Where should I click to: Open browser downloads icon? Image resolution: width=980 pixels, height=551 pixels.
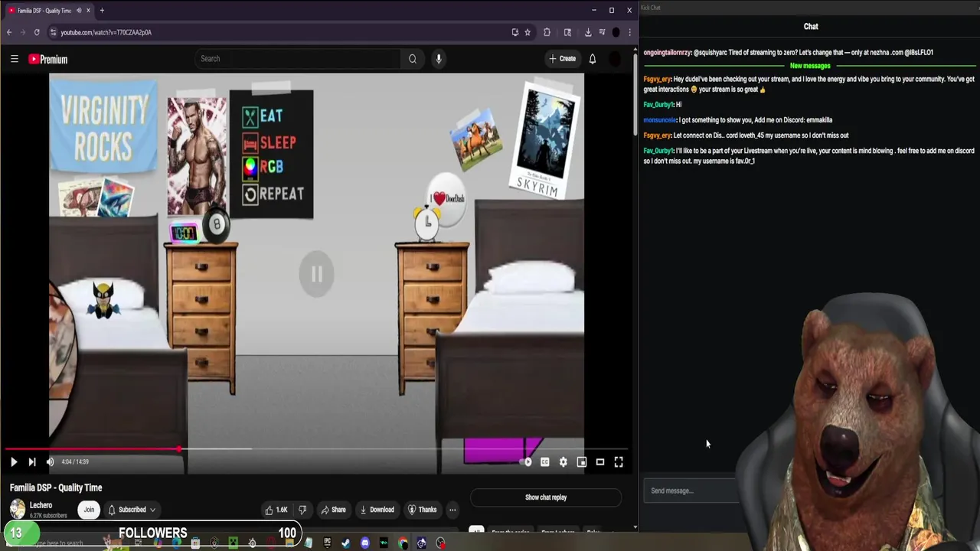click(x=588, y=32)
